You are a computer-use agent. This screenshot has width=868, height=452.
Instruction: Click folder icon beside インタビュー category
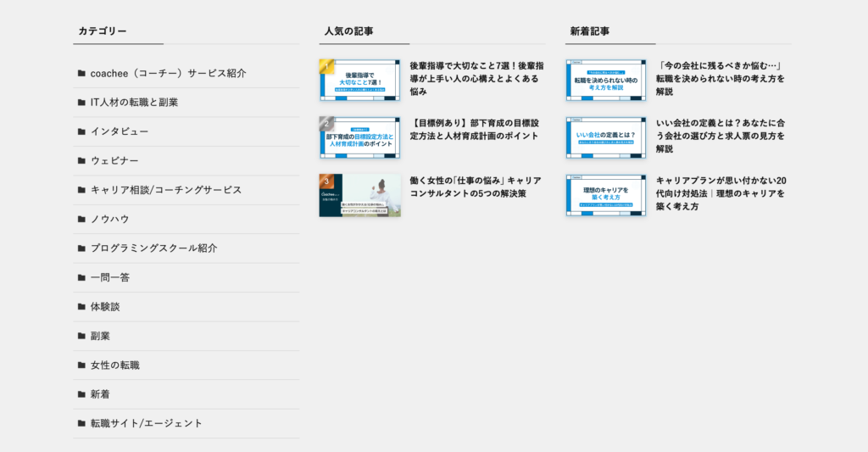pyautogui.click(x=81, y=131)
